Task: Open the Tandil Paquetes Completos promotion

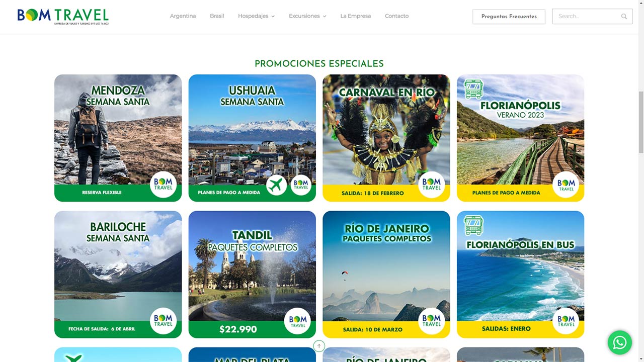Action: click(x=252, y=275)
